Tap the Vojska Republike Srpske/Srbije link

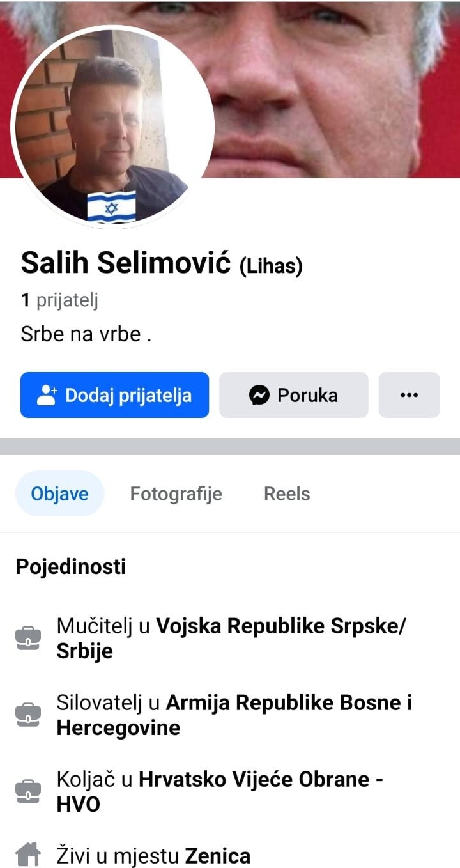(x=231, y=639)
